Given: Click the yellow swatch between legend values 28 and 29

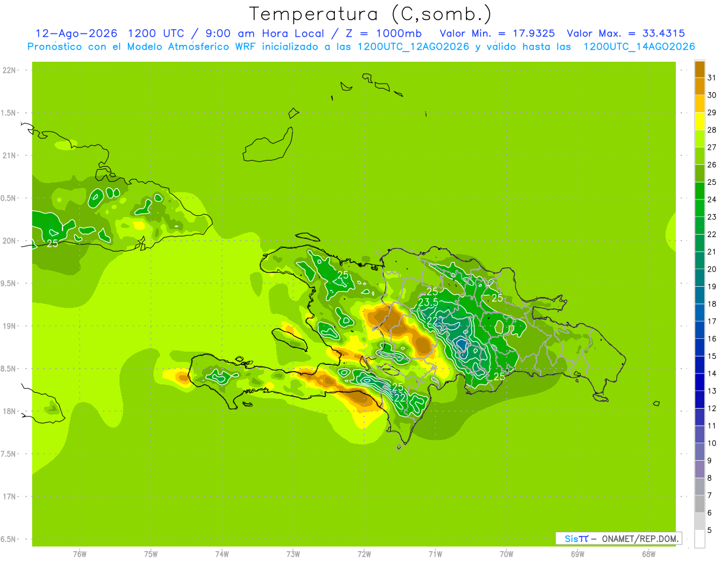Looking at the screenshot, I should [x=699, y=121].
